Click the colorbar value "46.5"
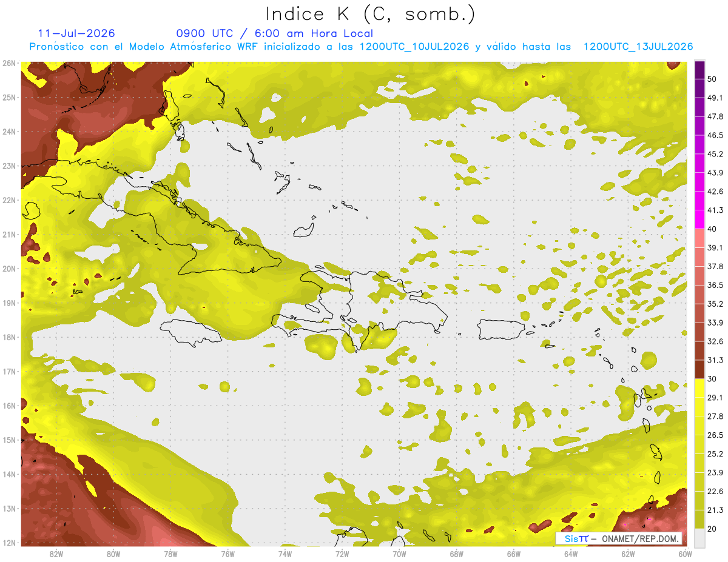The image size is (728, 562). tap(715, 135)
